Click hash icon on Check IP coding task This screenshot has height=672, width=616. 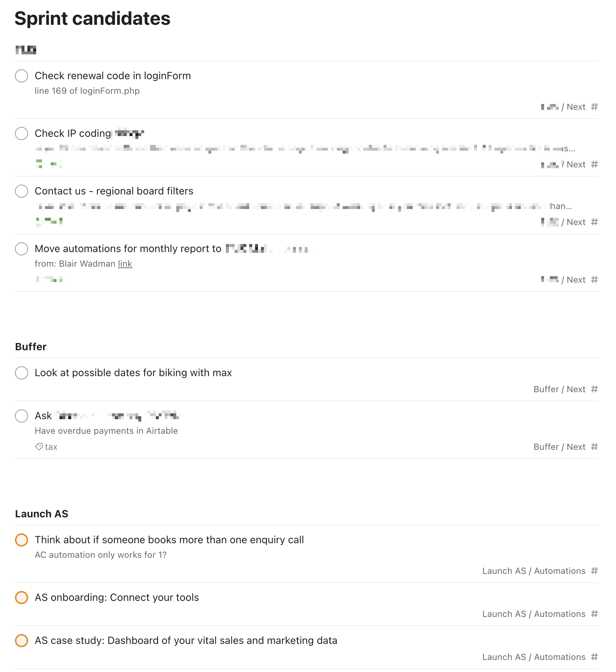pyautogui.click(x=594, y=165)
